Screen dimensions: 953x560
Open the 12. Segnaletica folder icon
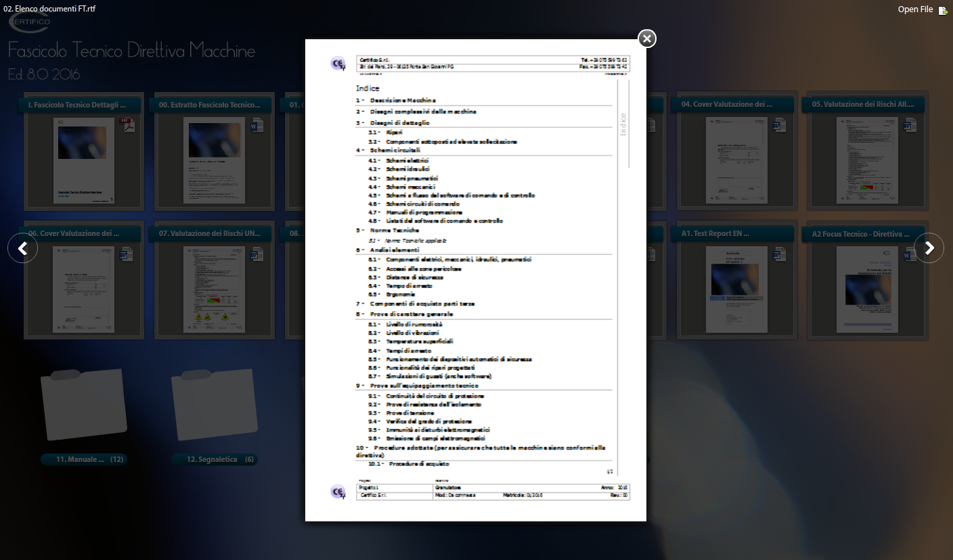point(214,404)
